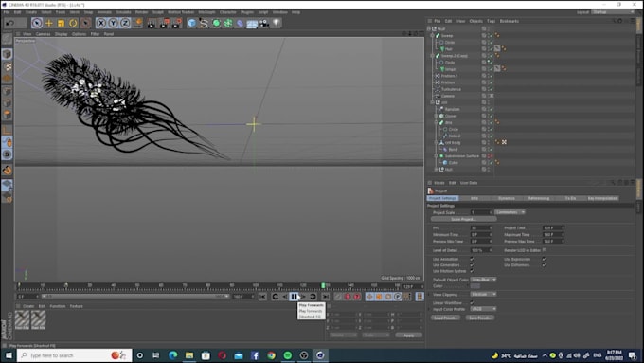Click the Color swatch under Default Object Color
Screen dimensions: 644x363
tap(475, 286)
